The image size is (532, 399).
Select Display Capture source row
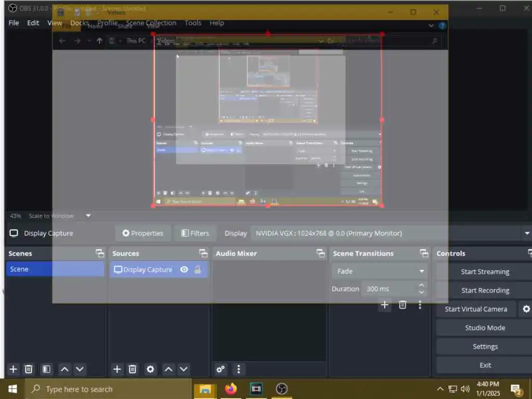(x=159, y=270)
